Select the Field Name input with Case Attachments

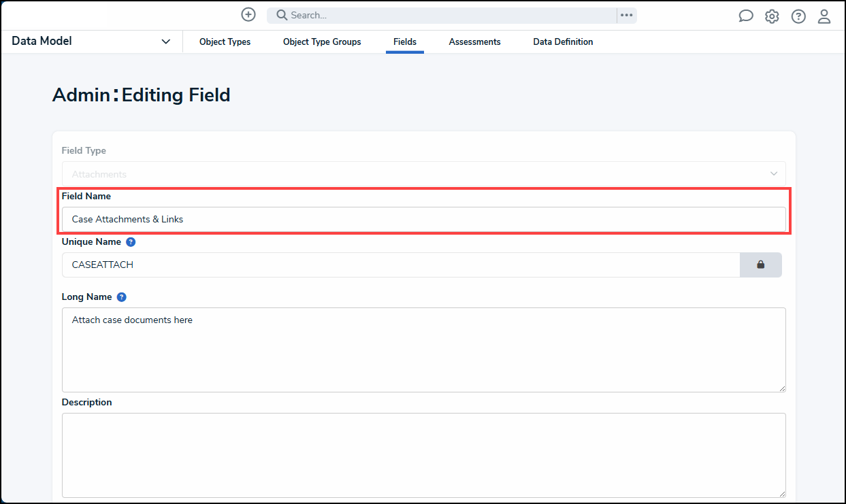click(423, 219)
